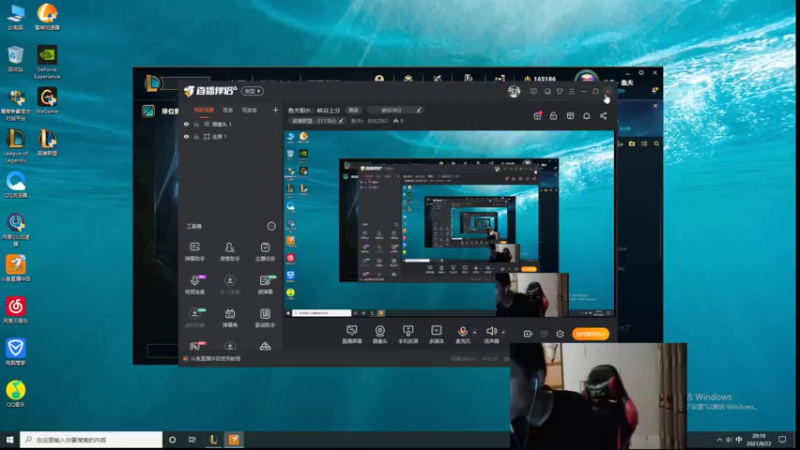Open the 房管助手 tool
This screenshot has height=450, width=800.
[x=230, y=252]
